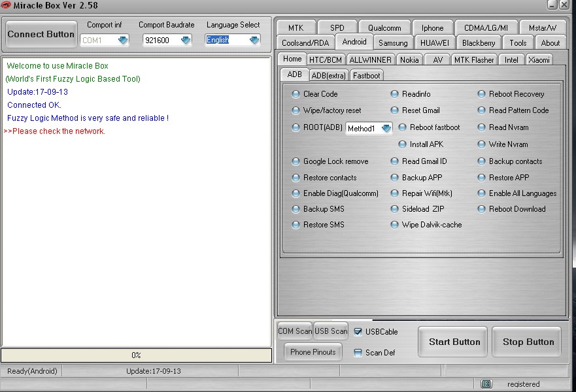576x392 pixels.
Task: Click the Stop Button
Action: click(x=527, y=342)
